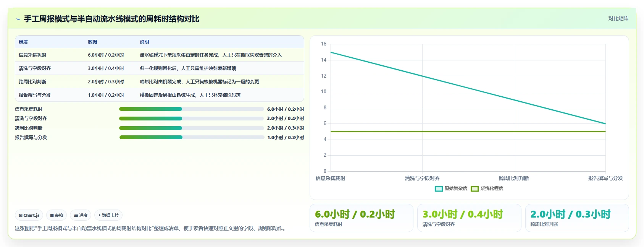Click 报告撰写与分发 label beside progress bar
The width and height of the screenshot is (644, 247).
[31, 138]
